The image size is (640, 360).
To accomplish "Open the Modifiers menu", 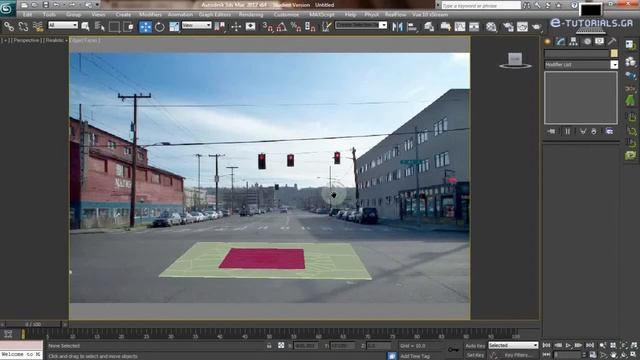I will 150,15.
